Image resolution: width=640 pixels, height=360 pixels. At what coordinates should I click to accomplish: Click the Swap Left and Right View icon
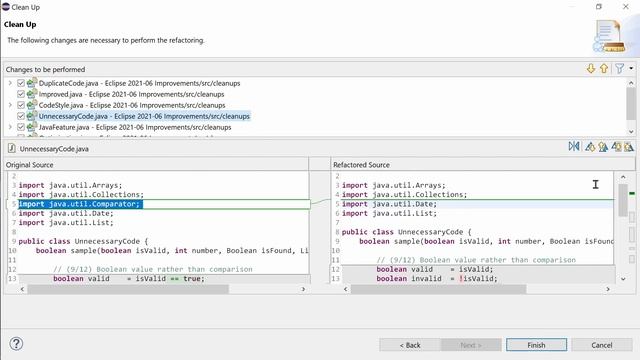(574, 146)
